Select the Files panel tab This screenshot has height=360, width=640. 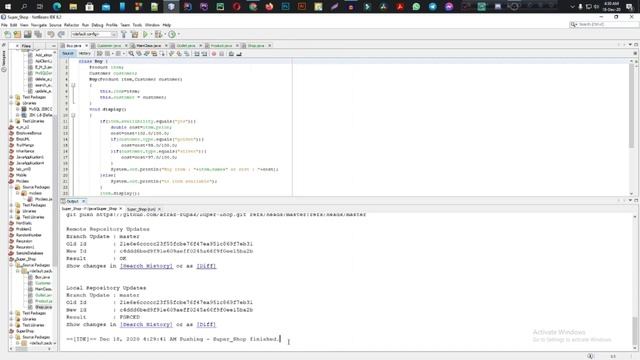27,46
